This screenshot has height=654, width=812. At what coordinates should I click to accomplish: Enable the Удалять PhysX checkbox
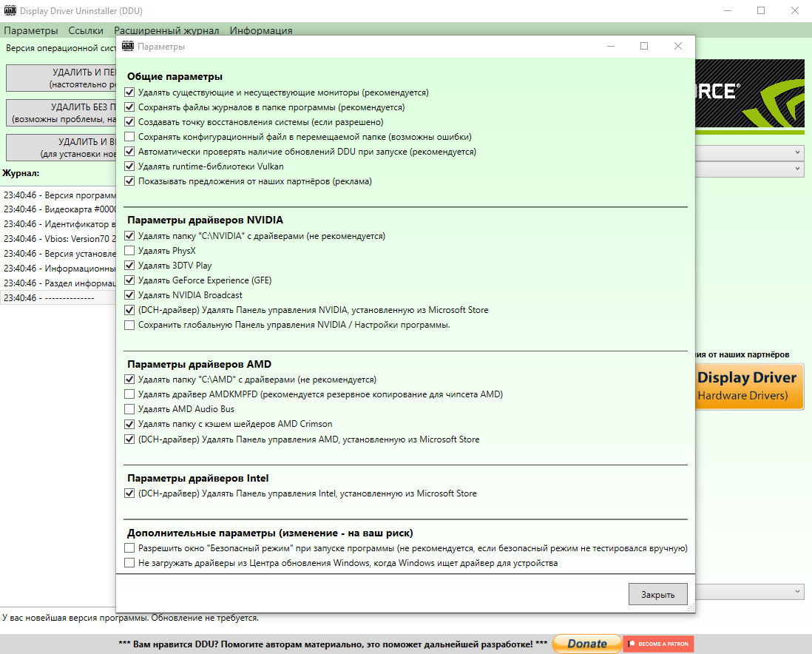pos(129,251)
